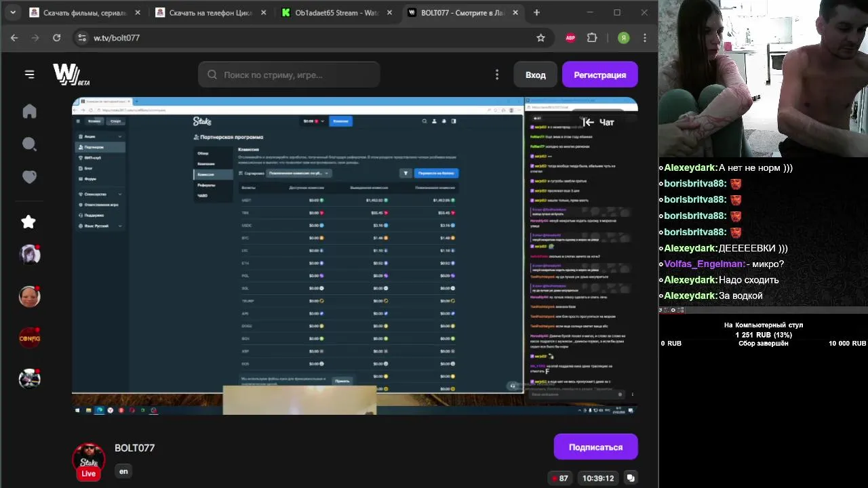
Task: Click the Подписаться subscribe button
Action: click(595, 447)
